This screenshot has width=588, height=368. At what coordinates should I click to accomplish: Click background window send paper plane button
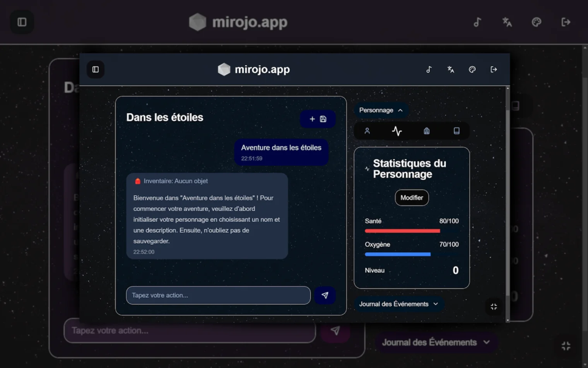[x=335, y=330]
